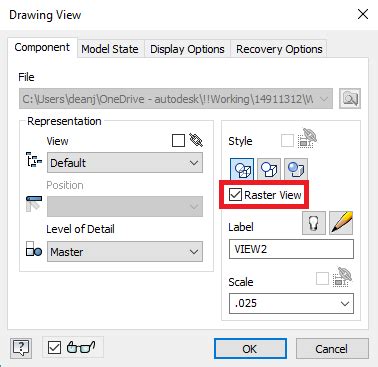The height and width of the screenshot is (367, 378).
Task: Open the Scale .025 dropdown
Action: (x=291, y=303)
